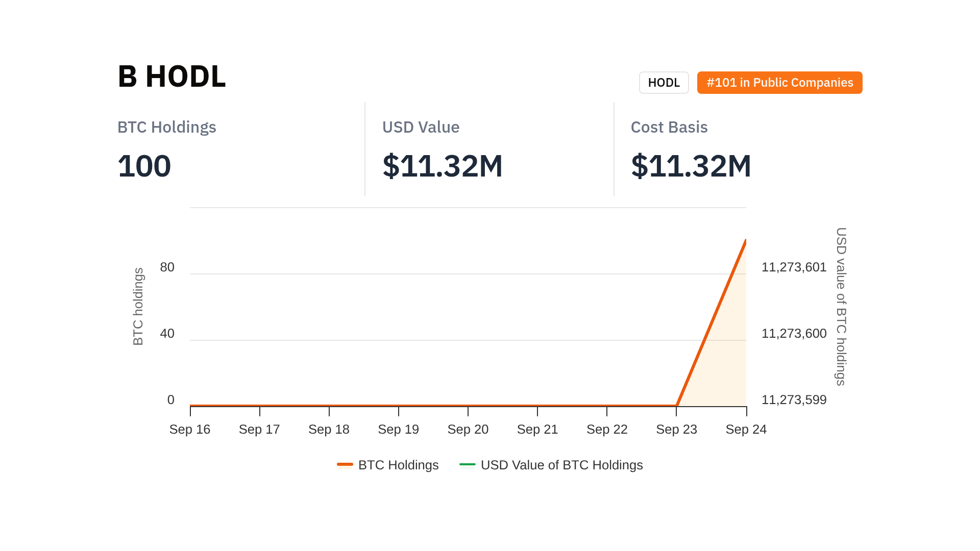Toggle the BTC Holdings legend series
The image size is (980, 551).
tap(398, 465)
